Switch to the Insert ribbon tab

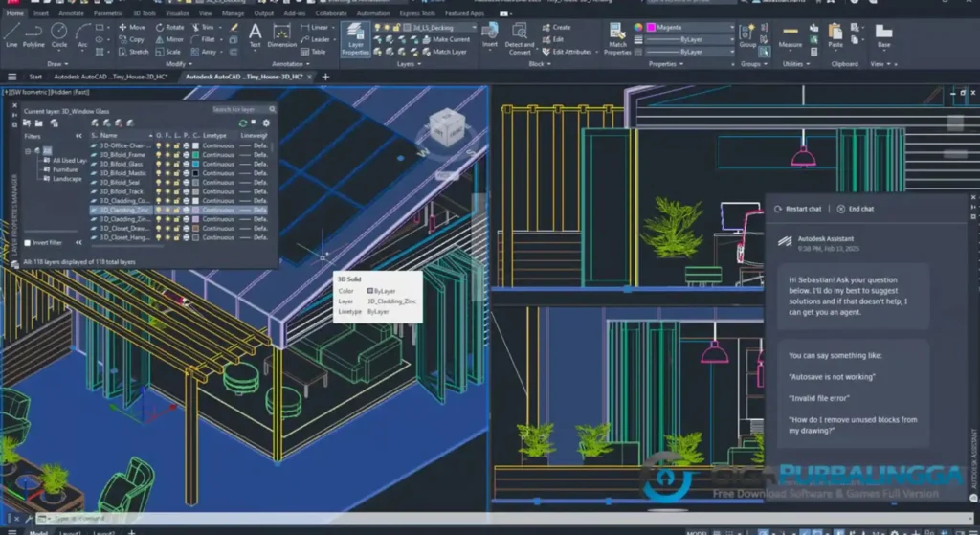(x=41, y=13)
